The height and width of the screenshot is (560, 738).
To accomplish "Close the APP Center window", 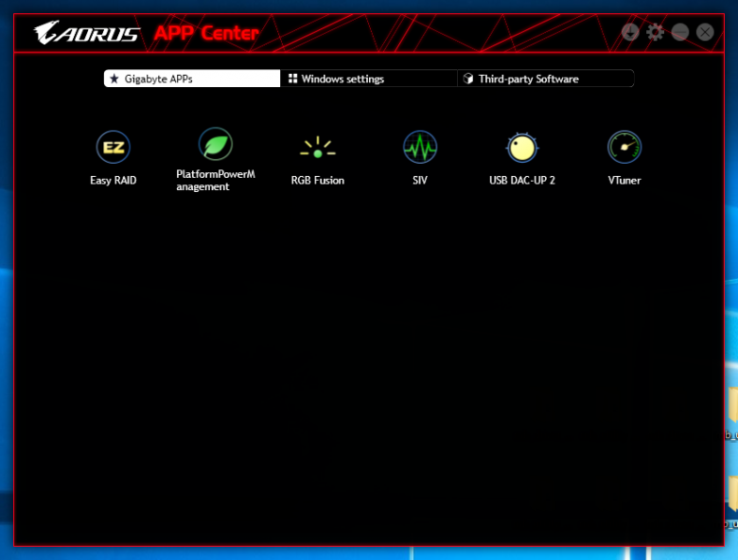I will 705,32.
